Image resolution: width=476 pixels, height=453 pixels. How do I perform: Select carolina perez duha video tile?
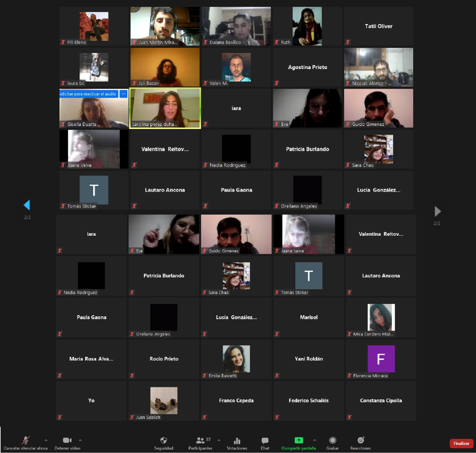point(165,108)
